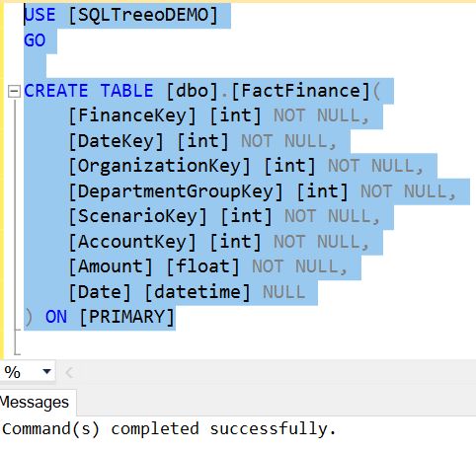The height and width of the screenshot is (452, 476).
Task: Click the [PRIMARY] filegroup text
Action: click(126, 317)
